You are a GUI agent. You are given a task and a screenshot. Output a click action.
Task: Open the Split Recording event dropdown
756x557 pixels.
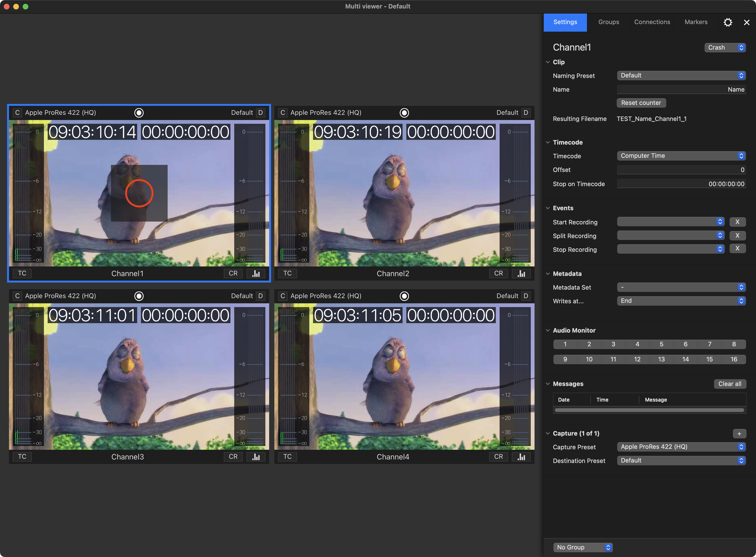(671, 236)
